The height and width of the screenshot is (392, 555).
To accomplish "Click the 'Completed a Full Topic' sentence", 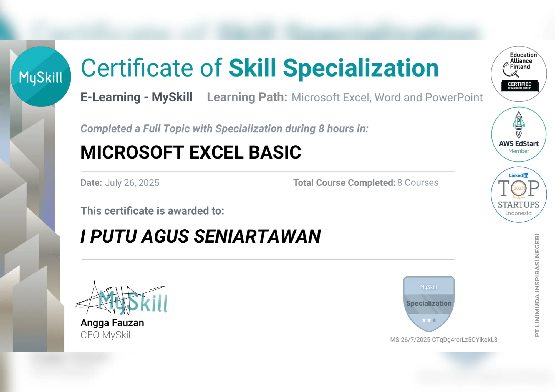I will (x=224, y=129).
